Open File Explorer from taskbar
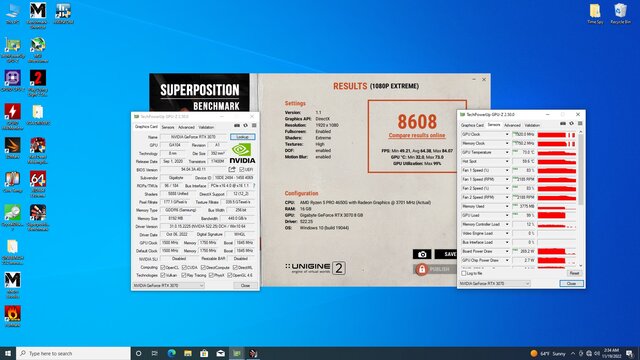 [x=188, y=353]
